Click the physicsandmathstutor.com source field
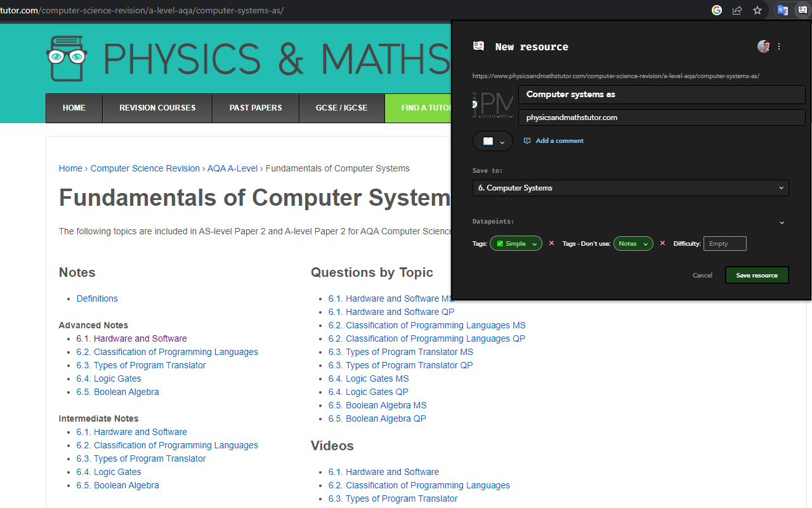The image size is (812, 508). point(662,117)
